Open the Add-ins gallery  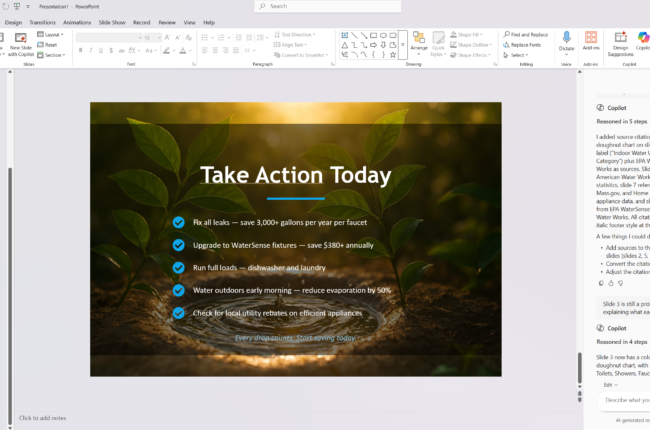tap(591, 39)
